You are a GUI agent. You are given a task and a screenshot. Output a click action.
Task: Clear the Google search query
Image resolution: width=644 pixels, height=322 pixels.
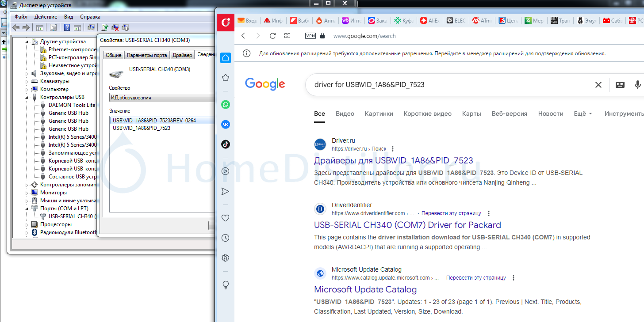coord(598,85)
